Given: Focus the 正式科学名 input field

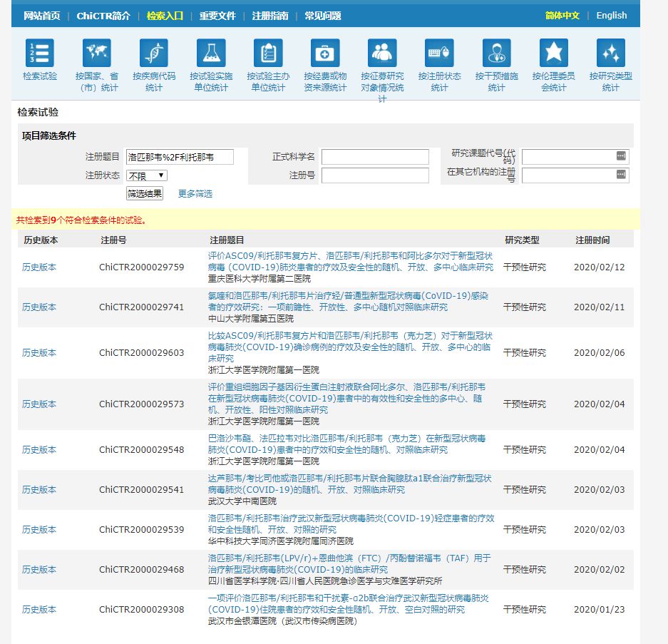Looking at the screenshot, I should [375, 157].
